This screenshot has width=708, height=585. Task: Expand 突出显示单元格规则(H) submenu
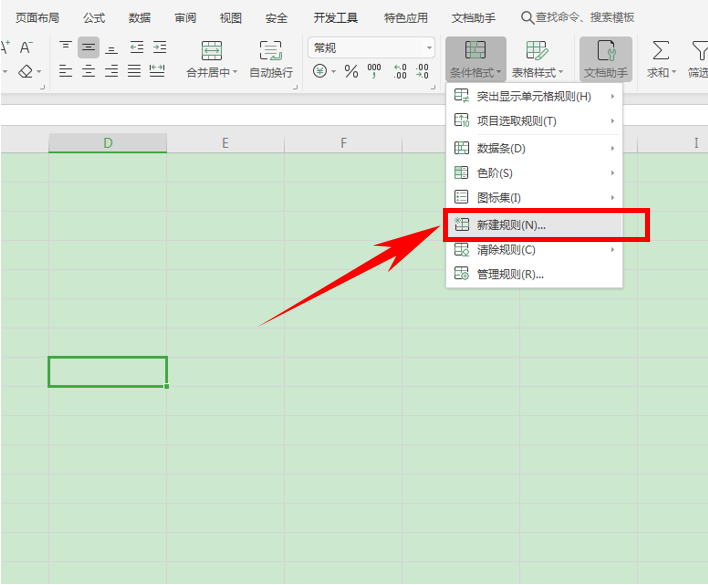pos(534,96)
